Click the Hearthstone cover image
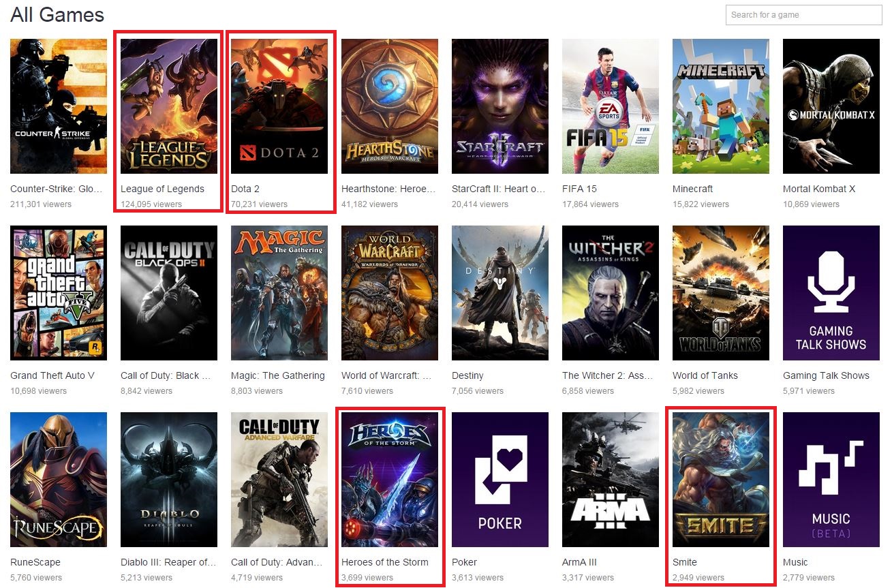The width and height of the screenshot is (892, 588). pyautogui.click(x=390, y=106)
